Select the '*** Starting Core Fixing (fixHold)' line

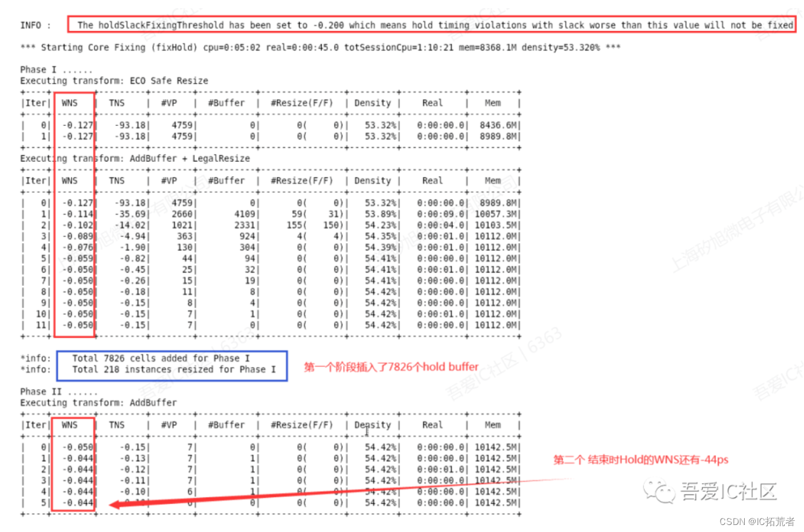click(x=320, y=47)
